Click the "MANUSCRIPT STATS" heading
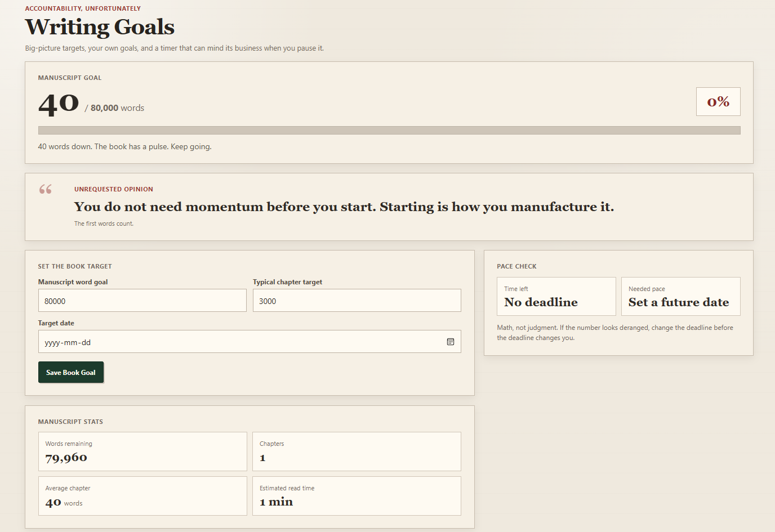This screenshot has height=532, width=775. tap(70, 422)
